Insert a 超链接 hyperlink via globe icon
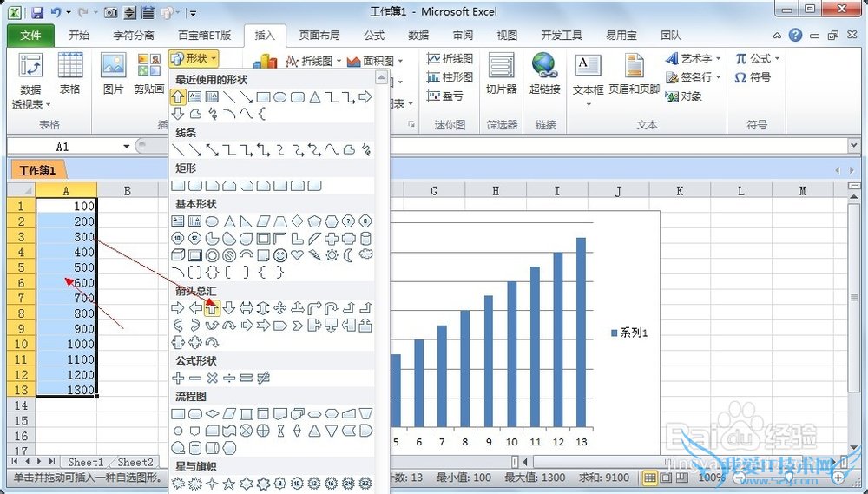Screen dimensions: 868x494 (x=544, y=73)
